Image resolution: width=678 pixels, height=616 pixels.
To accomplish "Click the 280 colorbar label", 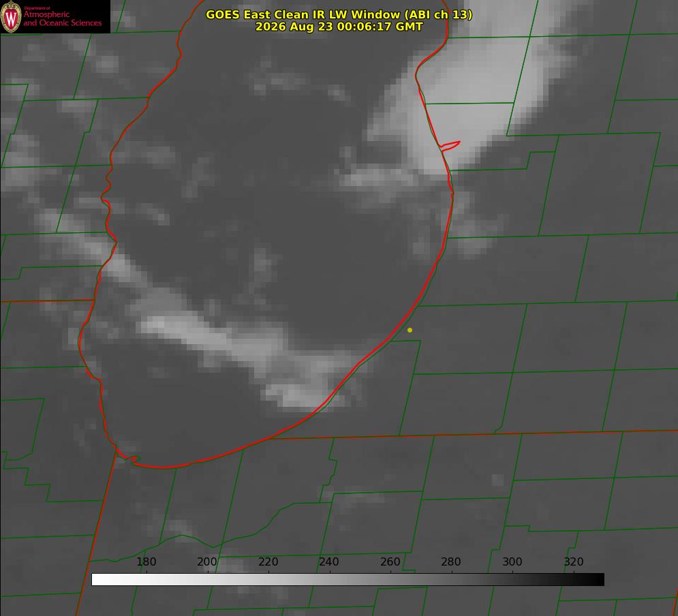I will pos(451,561).
